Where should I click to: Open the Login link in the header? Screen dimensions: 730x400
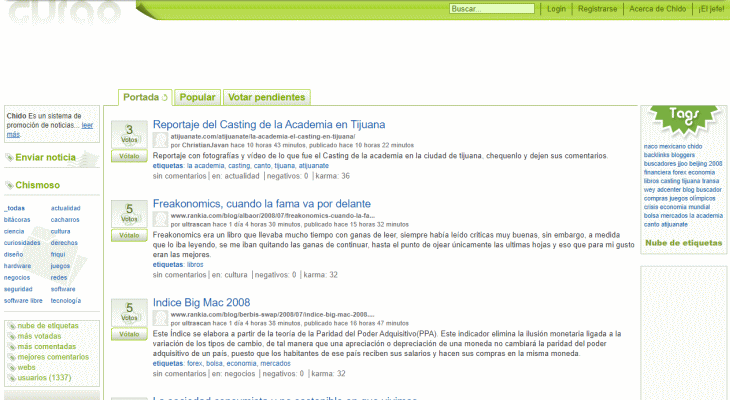tap(557, 9)
